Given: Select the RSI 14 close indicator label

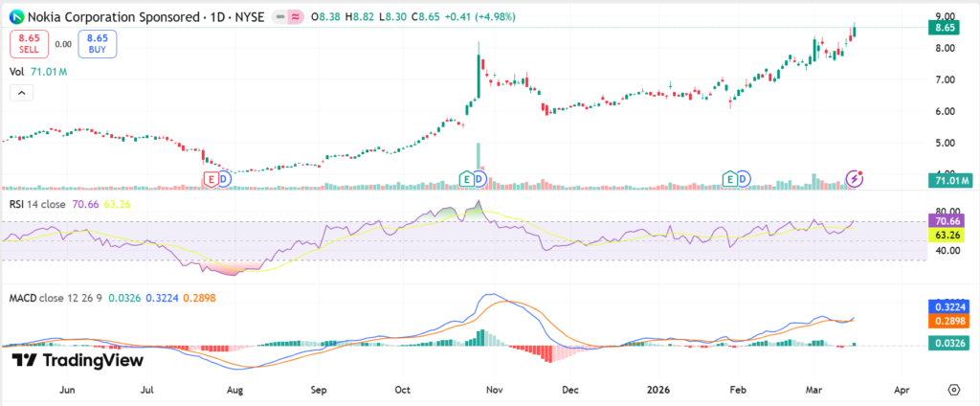Looking at the screenshot, I should pos(37,203).
